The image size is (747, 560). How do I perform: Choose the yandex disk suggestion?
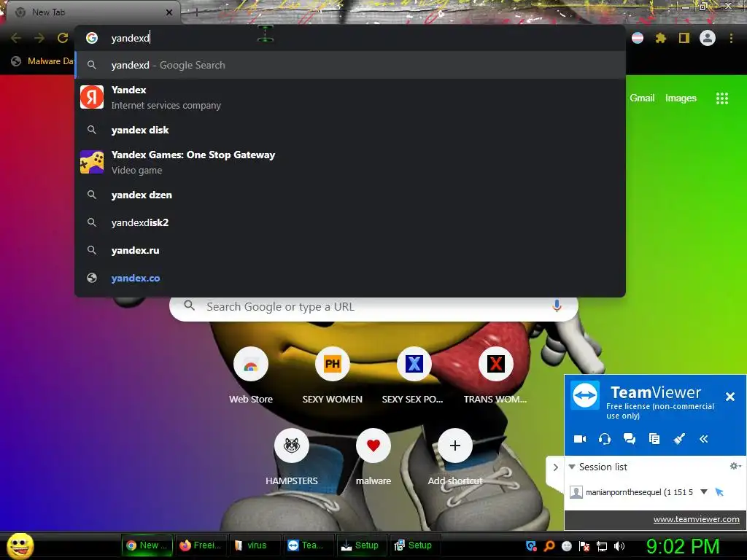pyautogui.click(x=350, y=130)
